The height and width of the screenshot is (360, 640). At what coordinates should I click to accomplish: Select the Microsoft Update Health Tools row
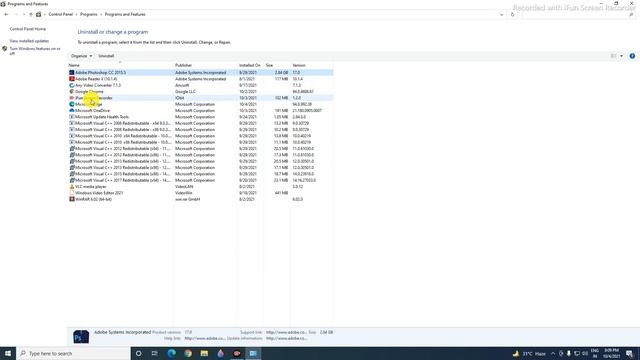point(200,117)
